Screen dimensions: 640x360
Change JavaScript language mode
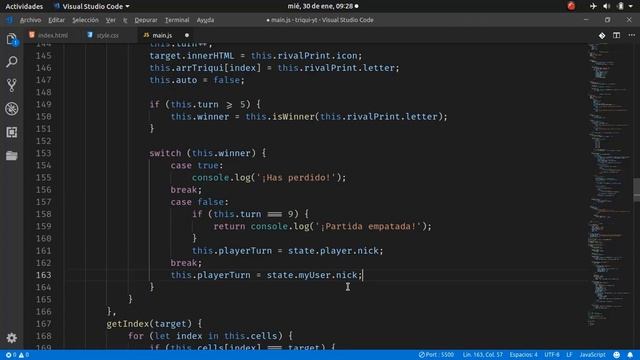click(592, 355)
